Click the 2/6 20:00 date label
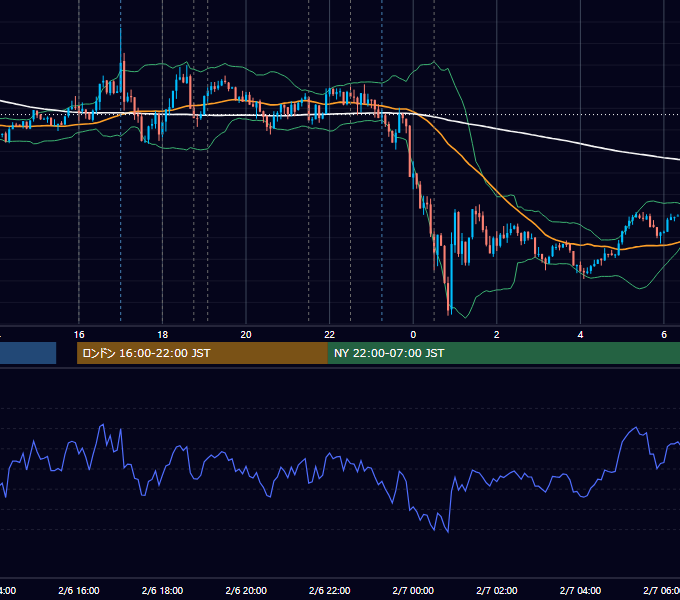680x600 pixels. pyautogui.click(x=246, y=590)
